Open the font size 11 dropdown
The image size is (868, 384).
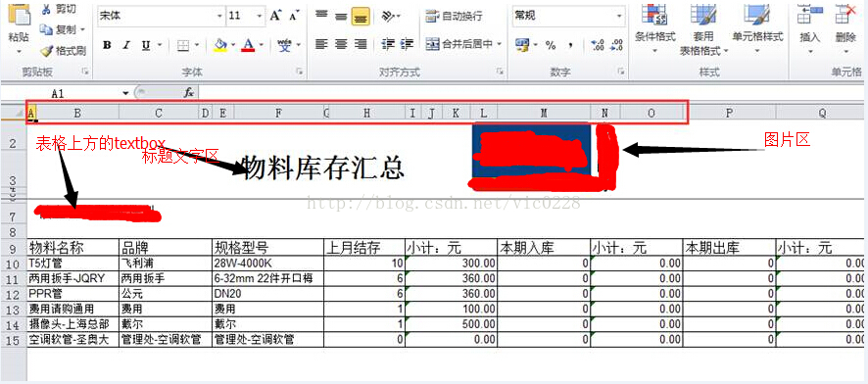(260, 16)
